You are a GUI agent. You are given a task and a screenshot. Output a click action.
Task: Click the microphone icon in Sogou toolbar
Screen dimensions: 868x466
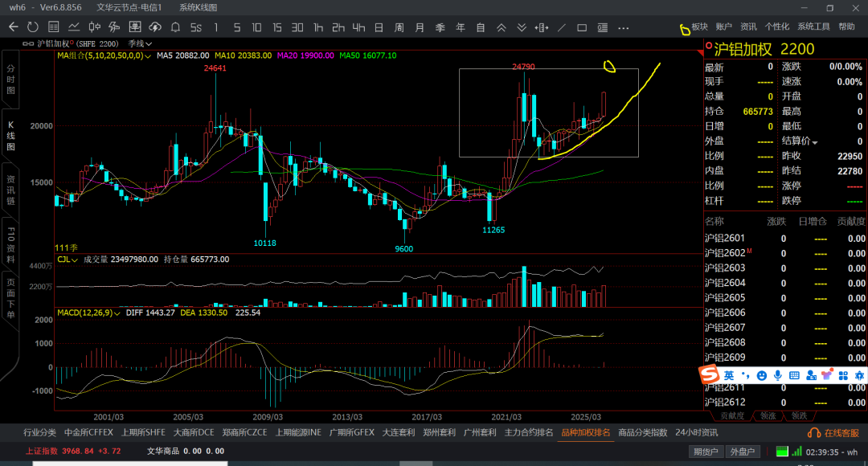[778, 375]
